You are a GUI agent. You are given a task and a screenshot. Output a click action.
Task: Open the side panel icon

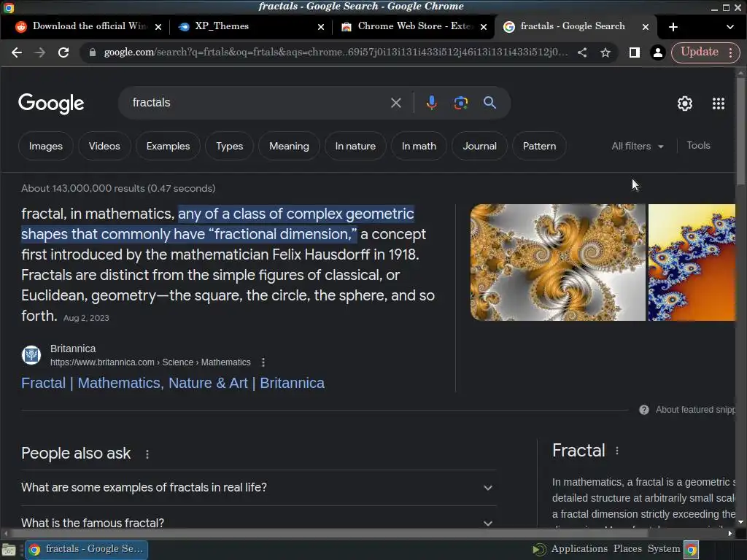pos(634,52)
